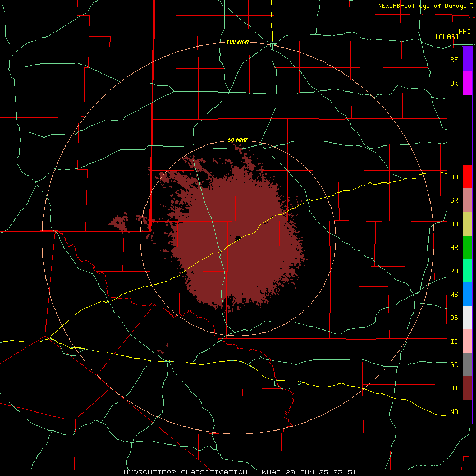Click the ND legend label

click(x=454, y=412)
